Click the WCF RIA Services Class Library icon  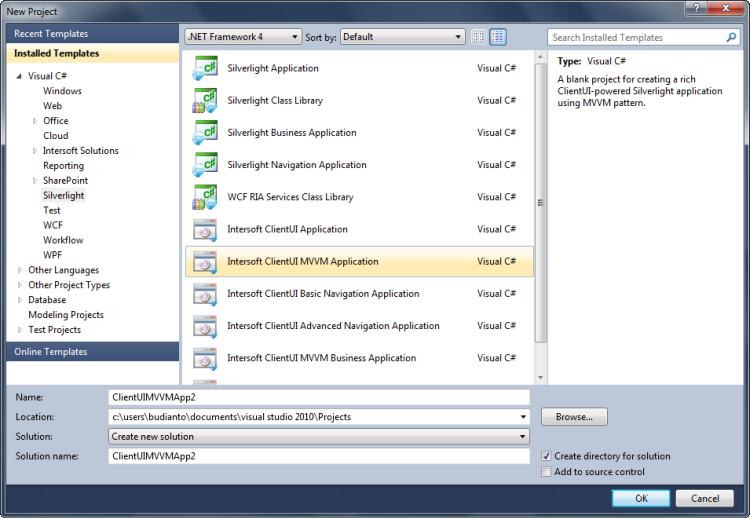coord(205,197)
